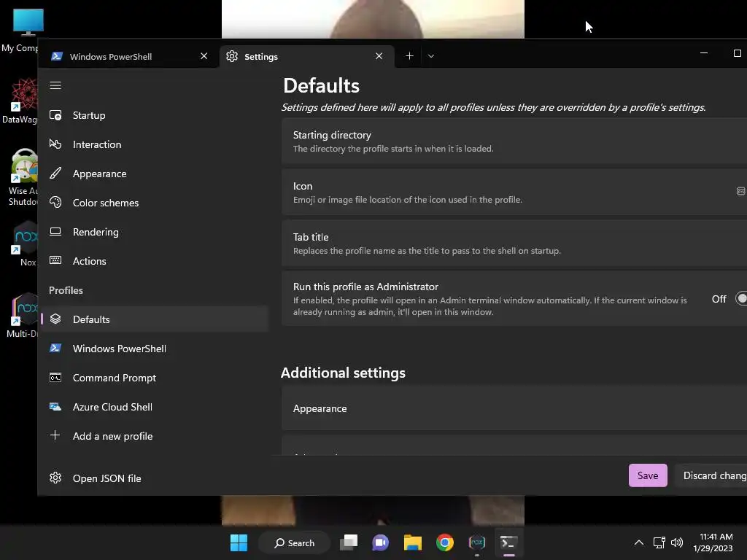This screenshot has height=560, width=747.
Task: Click the Terminal icon on taskbar
Action: tap(508, 542)
